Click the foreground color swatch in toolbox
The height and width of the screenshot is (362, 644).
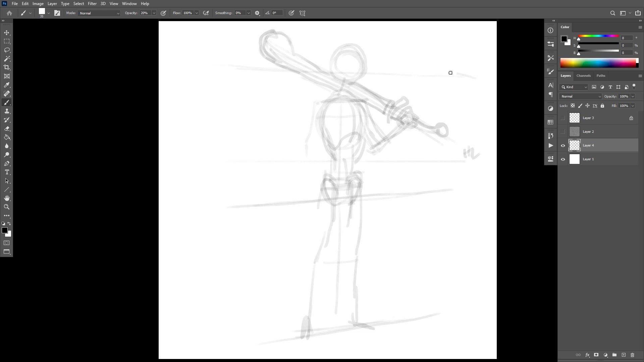click(x=4, y=230)
